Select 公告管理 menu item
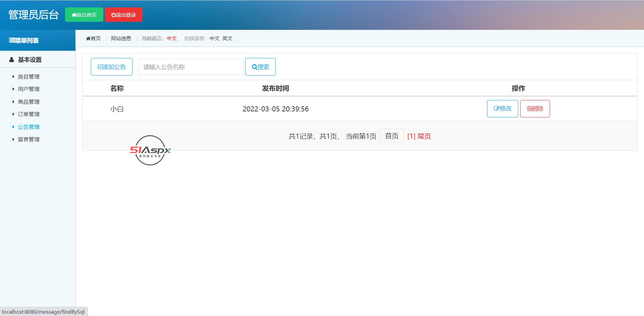The image size is (644, 316). point(29,127)
